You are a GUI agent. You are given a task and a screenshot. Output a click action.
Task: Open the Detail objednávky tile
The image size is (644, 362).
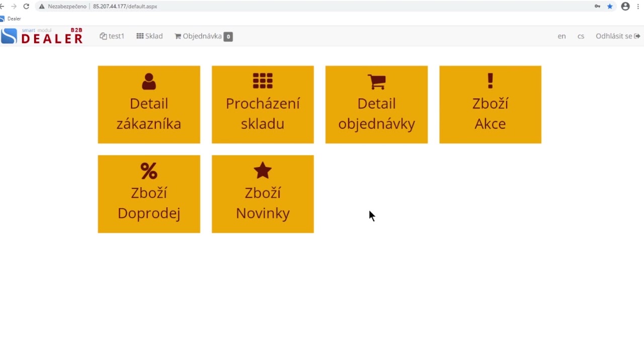(x=376, y=105)
